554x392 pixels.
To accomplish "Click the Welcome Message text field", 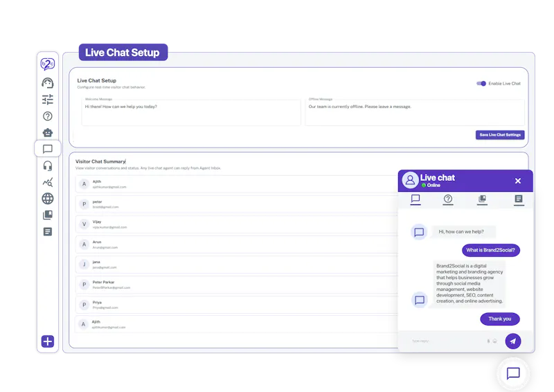I will pos(191,112).
